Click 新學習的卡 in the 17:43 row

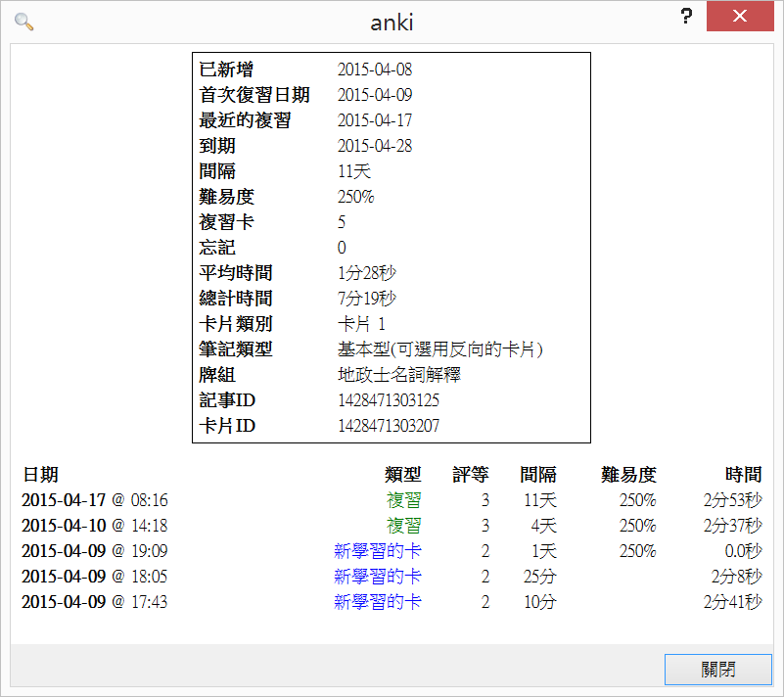pyautogui.click(x=378, y=602)
